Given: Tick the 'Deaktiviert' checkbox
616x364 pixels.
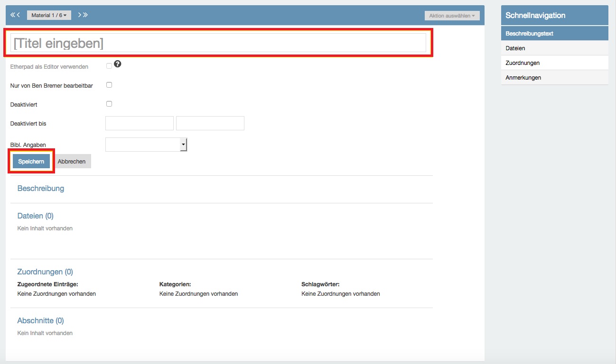Looking at the screenshot, I should click(109, 104).
